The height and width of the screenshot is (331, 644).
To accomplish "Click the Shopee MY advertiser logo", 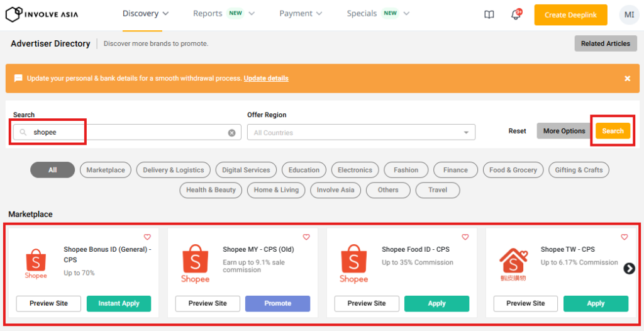I will 195,263.
